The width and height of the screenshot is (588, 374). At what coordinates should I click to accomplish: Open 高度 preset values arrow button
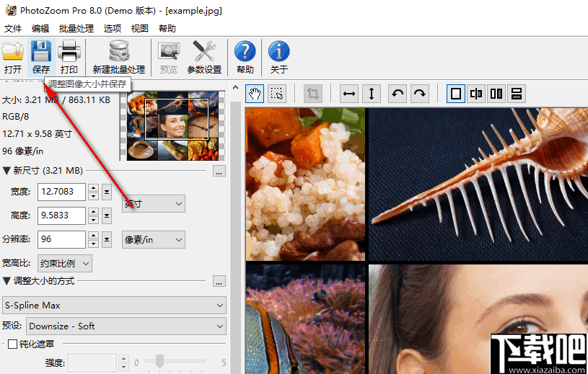[107, 215]
